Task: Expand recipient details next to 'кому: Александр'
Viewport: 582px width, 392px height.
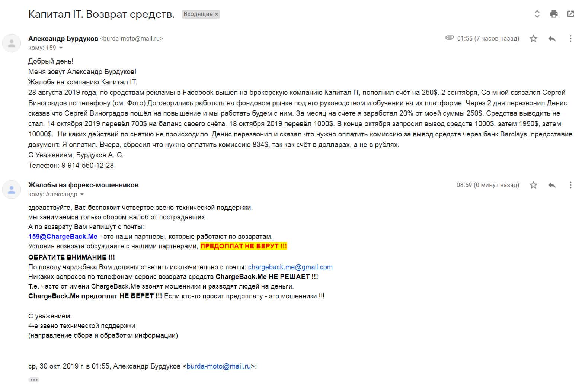Action: [82, 195]
